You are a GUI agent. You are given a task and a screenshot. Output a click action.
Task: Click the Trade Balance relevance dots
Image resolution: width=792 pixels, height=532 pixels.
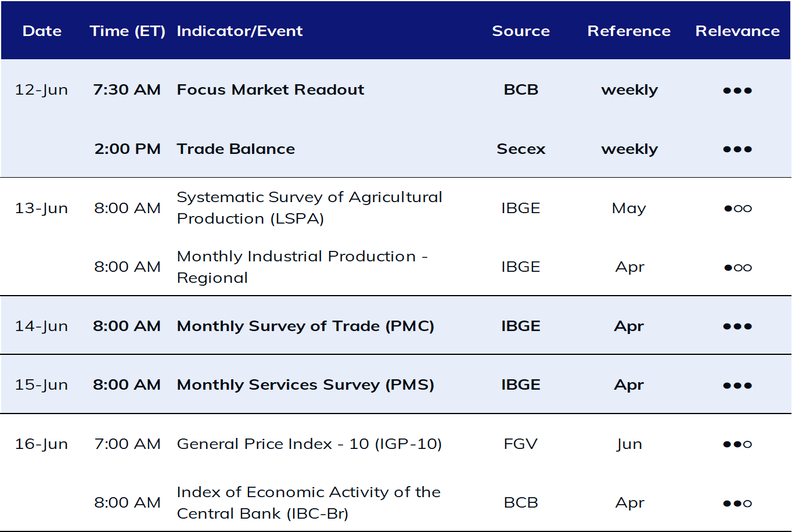coord(737,149)
